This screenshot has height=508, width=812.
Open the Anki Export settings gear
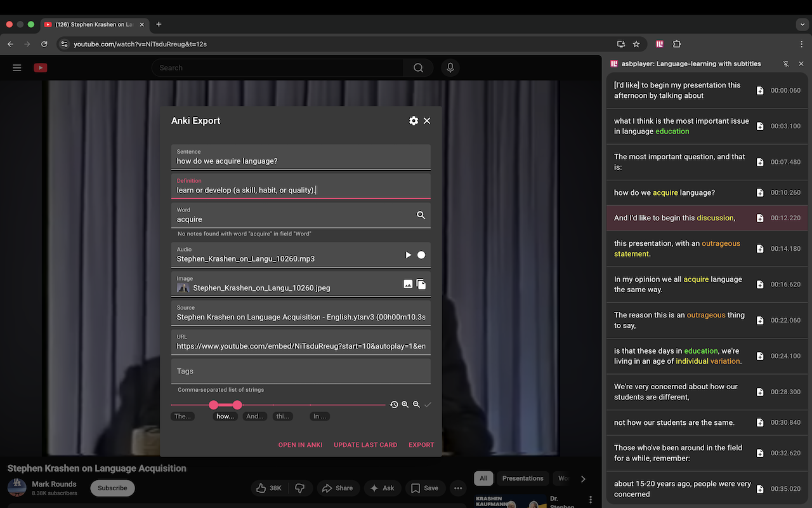tap(414, 121)
